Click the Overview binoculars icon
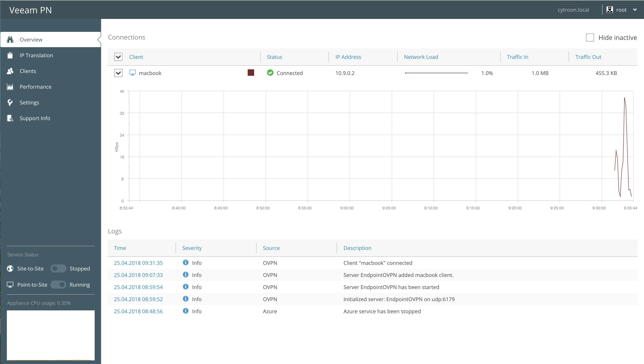 click(x=10, y=40)
